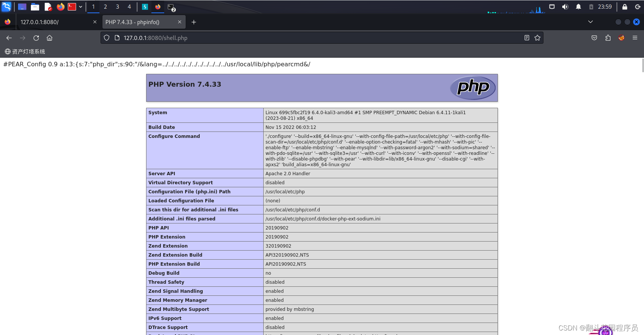Lock the screen with padlock icon
The height and width of the screenshot is (335, 644).
point(625,7)
